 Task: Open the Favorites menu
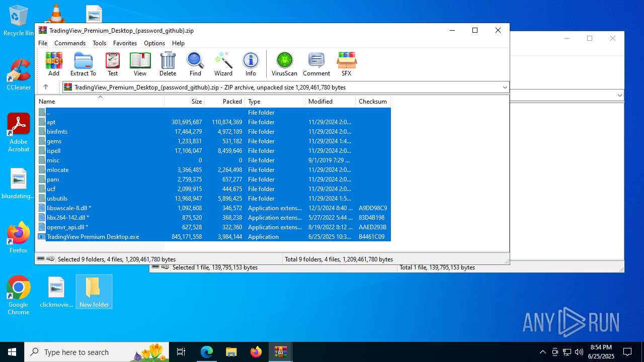click(125, 43)
